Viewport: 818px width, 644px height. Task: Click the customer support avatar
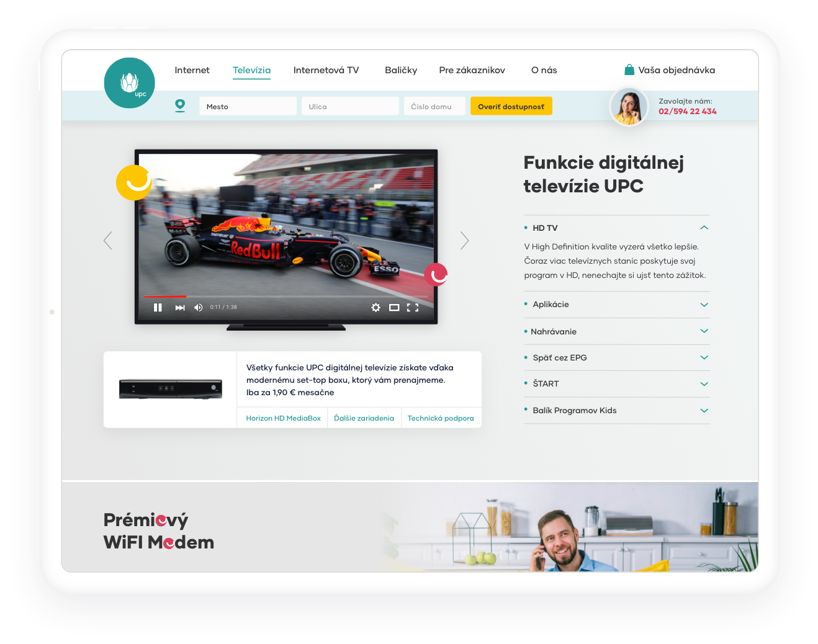(629, 107)
